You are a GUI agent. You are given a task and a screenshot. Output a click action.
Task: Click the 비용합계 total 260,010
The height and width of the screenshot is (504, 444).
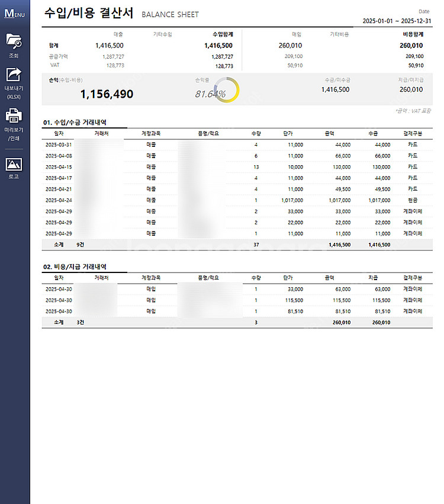(411, 46)
